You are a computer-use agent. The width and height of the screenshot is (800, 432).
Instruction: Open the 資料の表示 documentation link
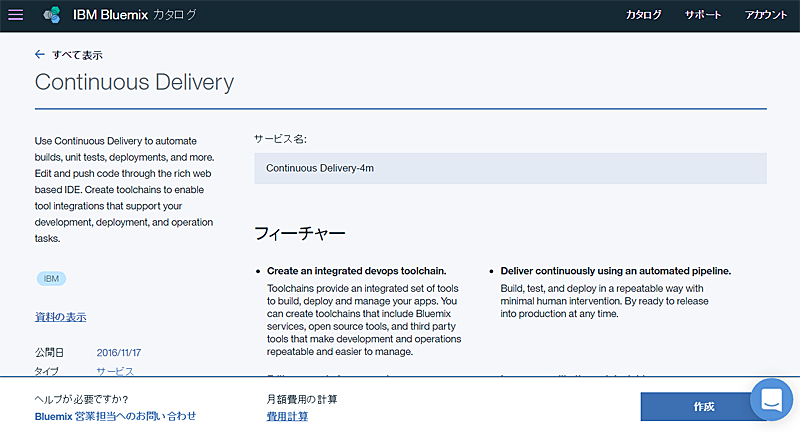(x=60, y=317)
